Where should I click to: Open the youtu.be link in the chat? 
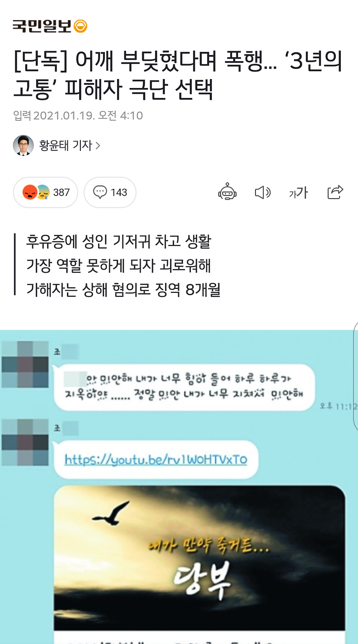pyautogui.click(x=156, y=459)
